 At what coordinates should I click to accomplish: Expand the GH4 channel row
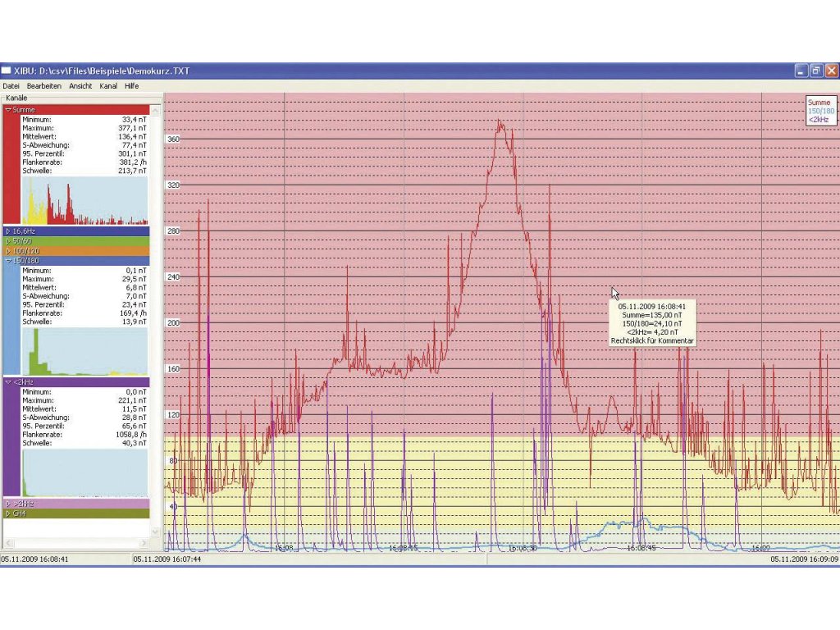(x=8, y=513)
